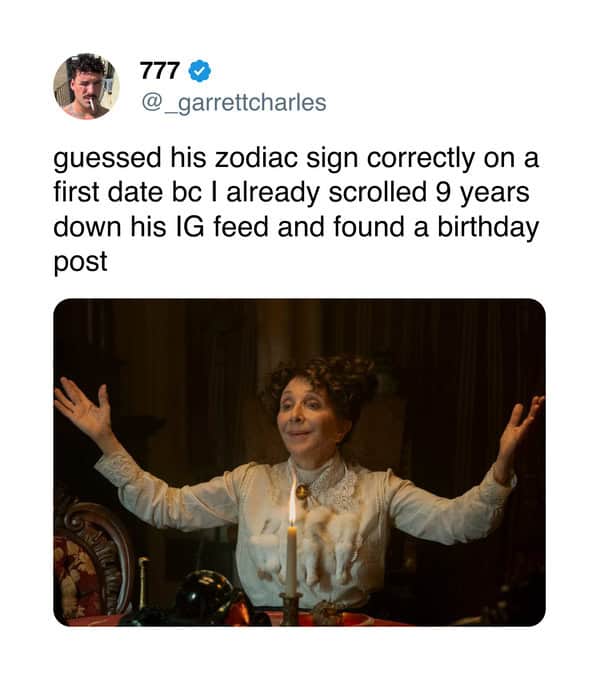Click the woman's face in the photo
The width and height of the screenshot is (599, 680).
point(304,420)
